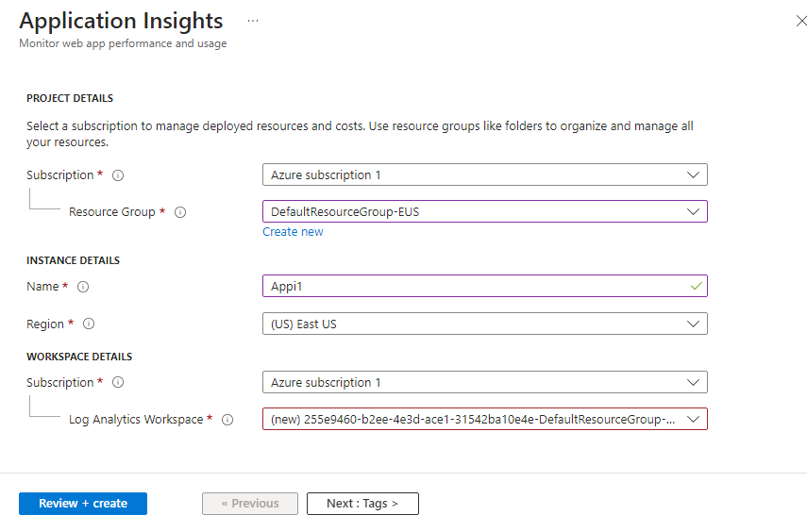Click info icon next to Name label

tap(83, 287)
